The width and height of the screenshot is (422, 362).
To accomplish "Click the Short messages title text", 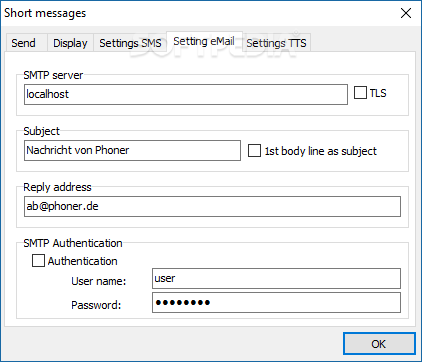I will 45,13.
